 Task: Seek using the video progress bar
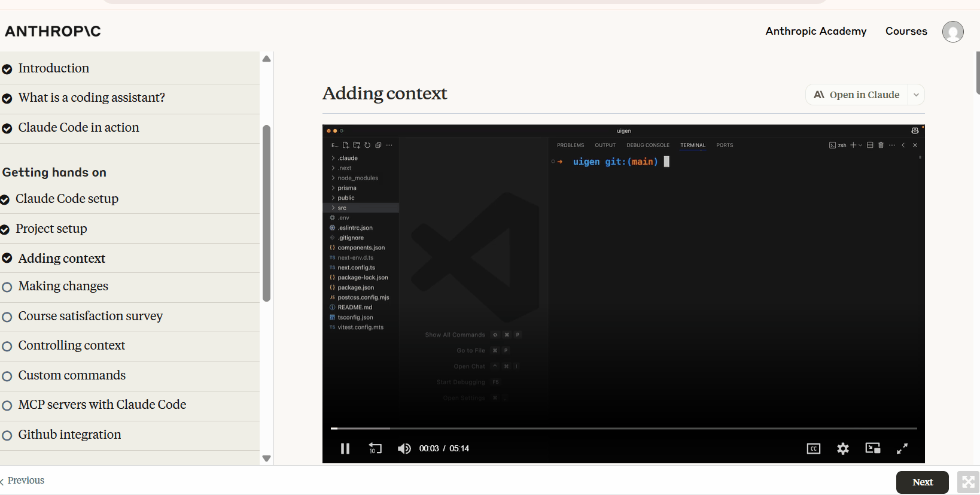click(x=624, y=429)
